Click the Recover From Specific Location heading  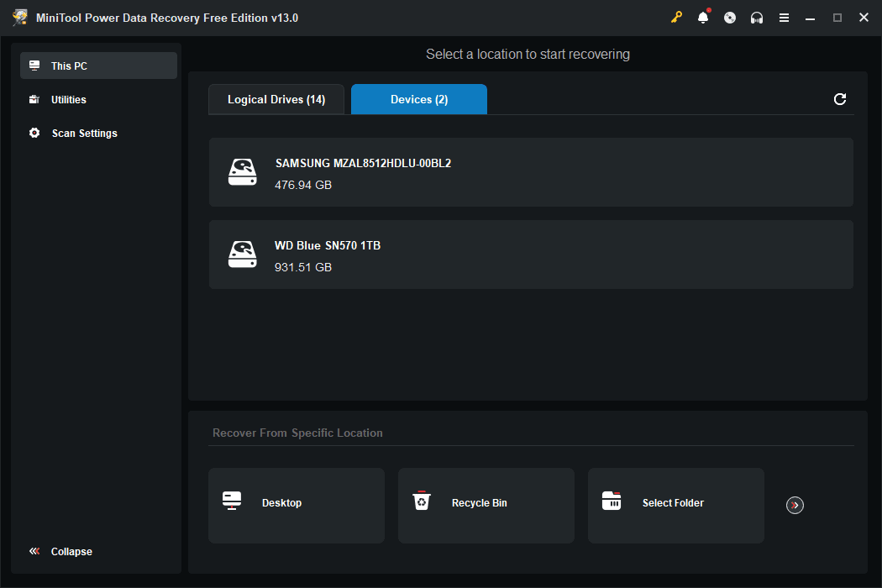pyautogui.click(x=297, y=433)
